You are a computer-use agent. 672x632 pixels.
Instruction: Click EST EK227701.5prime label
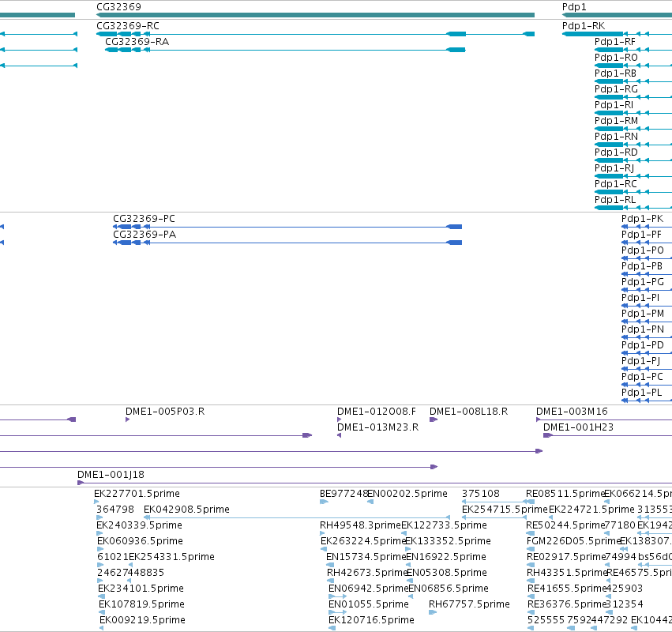point(137,494)
